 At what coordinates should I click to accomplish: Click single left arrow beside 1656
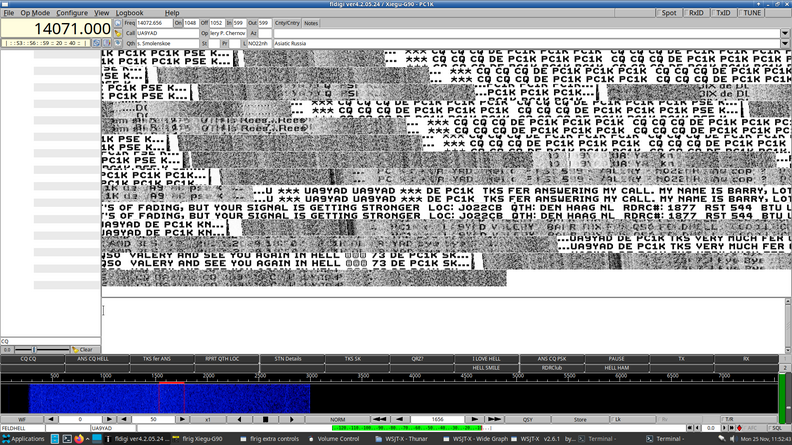400,419
